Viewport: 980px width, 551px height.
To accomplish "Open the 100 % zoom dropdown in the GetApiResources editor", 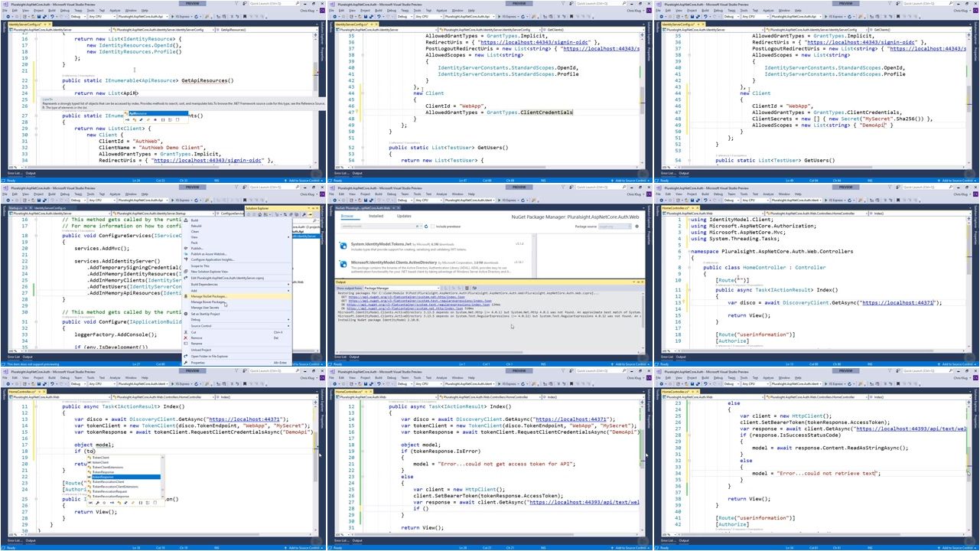I will [16, 167].
